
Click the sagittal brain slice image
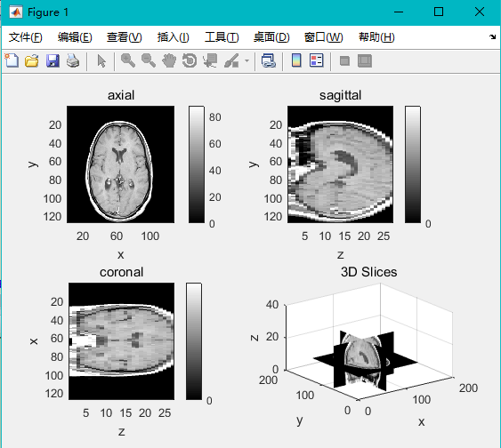340,164
